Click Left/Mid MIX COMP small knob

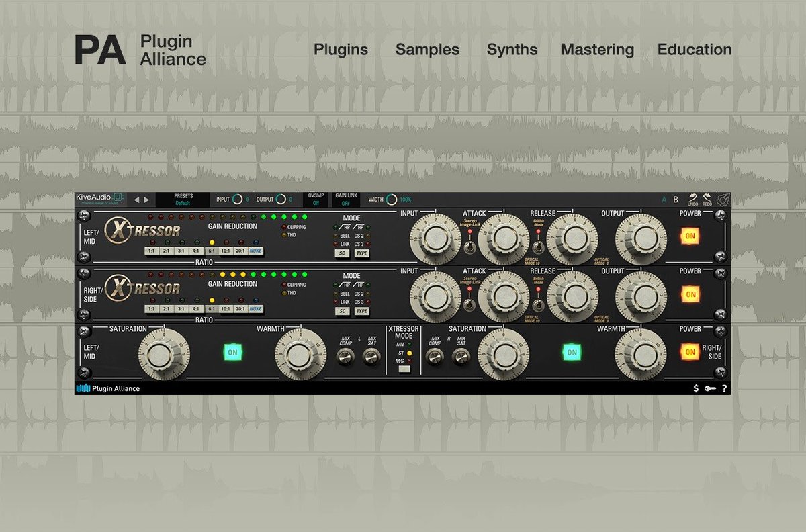point(346,358)
